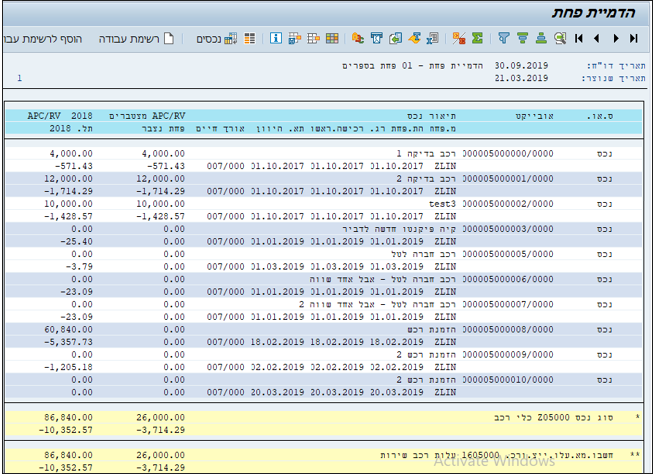Image resolution: width=656 pixels, height=476 pixels.
Task: Go to the previous page arrow
Action: pyautogui.click(x=597, y=38)
